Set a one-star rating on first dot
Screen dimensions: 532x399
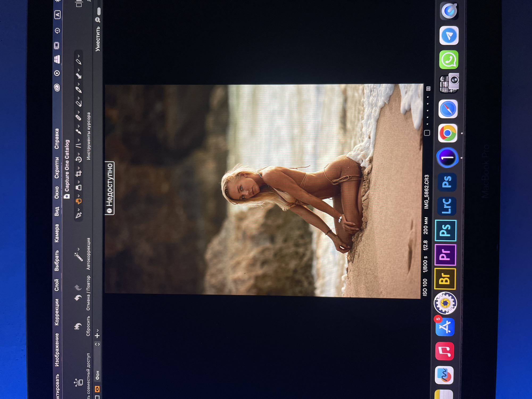[427, 124]
